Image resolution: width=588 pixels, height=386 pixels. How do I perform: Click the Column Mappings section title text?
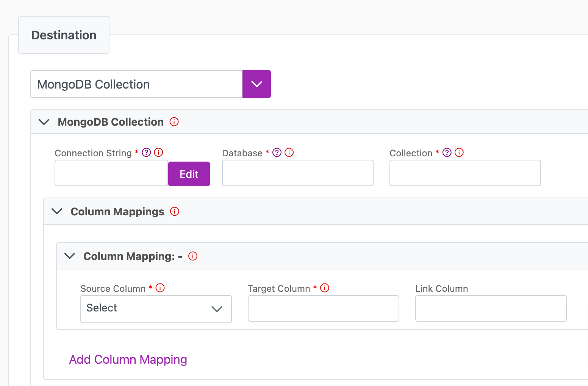point(117,212)
